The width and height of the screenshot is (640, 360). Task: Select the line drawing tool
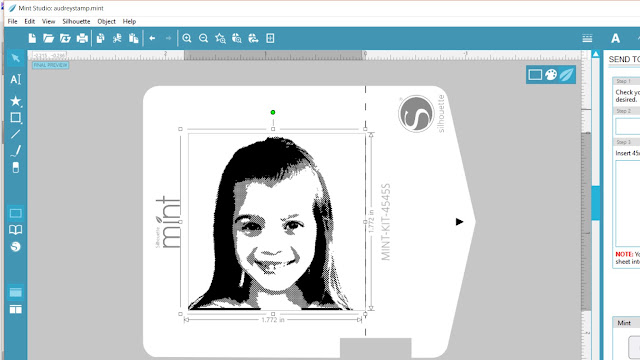[16, 134]
